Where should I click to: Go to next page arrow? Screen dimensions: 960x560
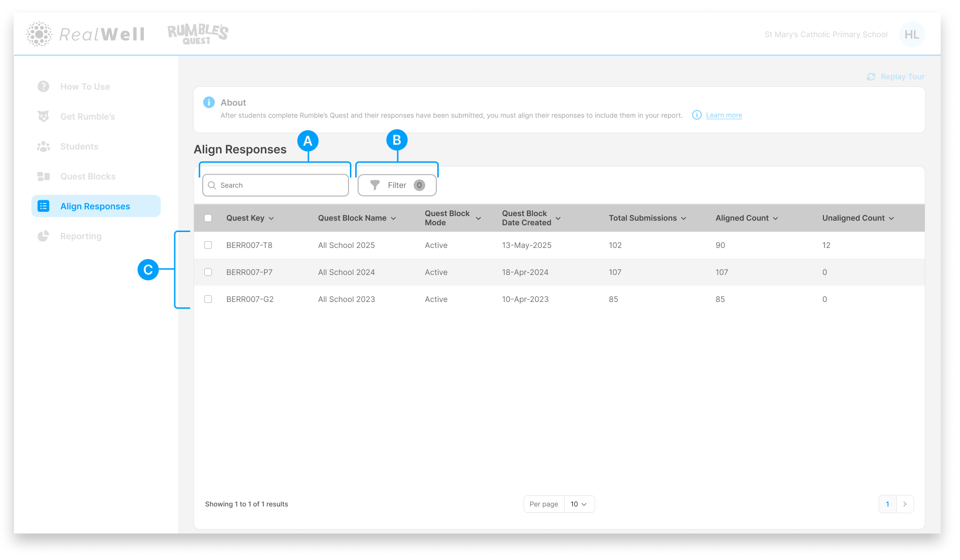[905, 504]
